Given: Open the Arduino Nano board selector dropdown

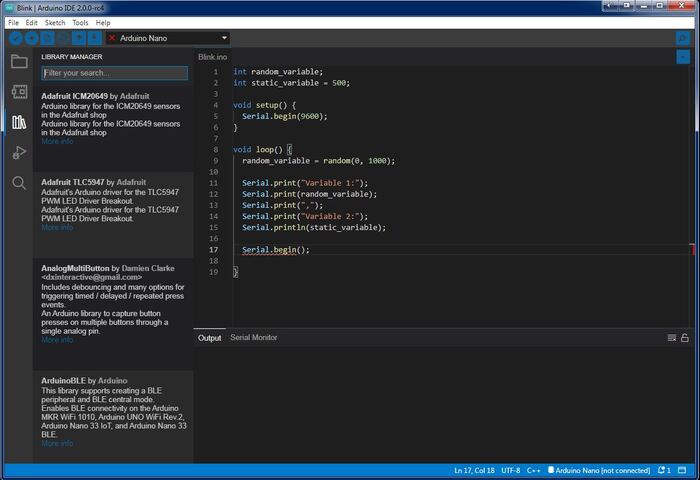Looking at the screenshot, I should pos(167,38).
